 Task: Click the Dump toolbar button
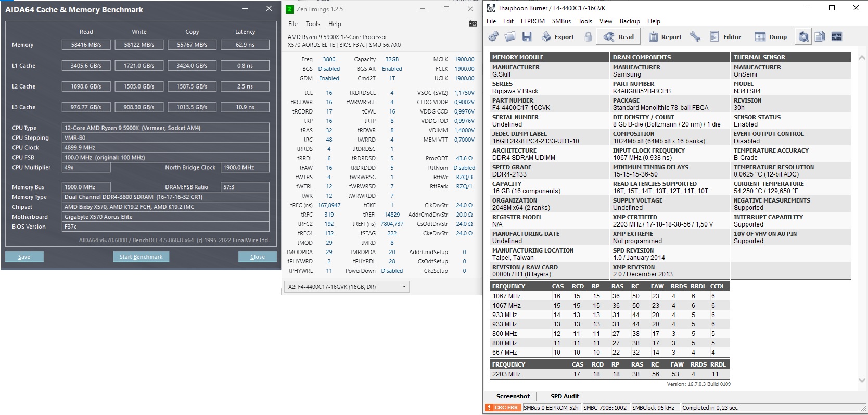[771, 36]
